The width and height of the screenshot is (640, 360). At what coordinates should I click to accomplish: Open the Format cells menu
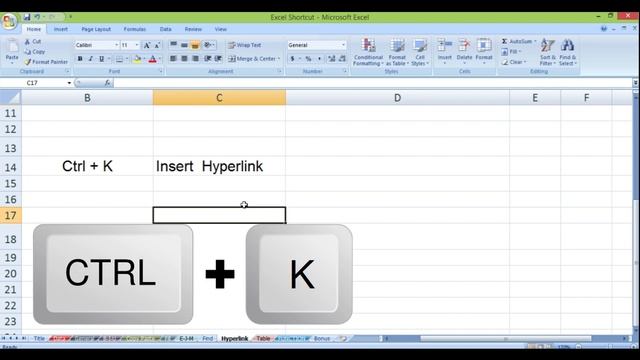pyautogui.click(x=484, y=51)
